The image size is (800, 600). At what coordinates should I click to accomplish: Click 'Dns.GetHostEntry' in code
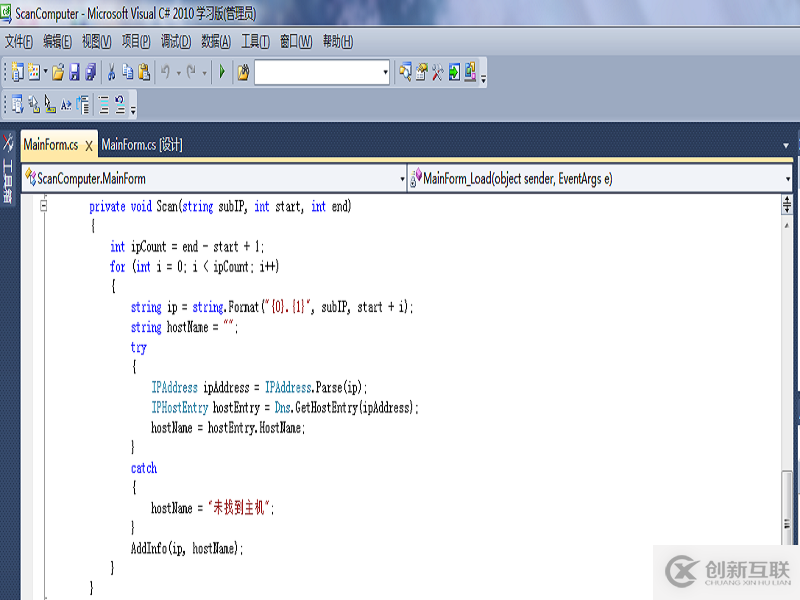point(316,408)
